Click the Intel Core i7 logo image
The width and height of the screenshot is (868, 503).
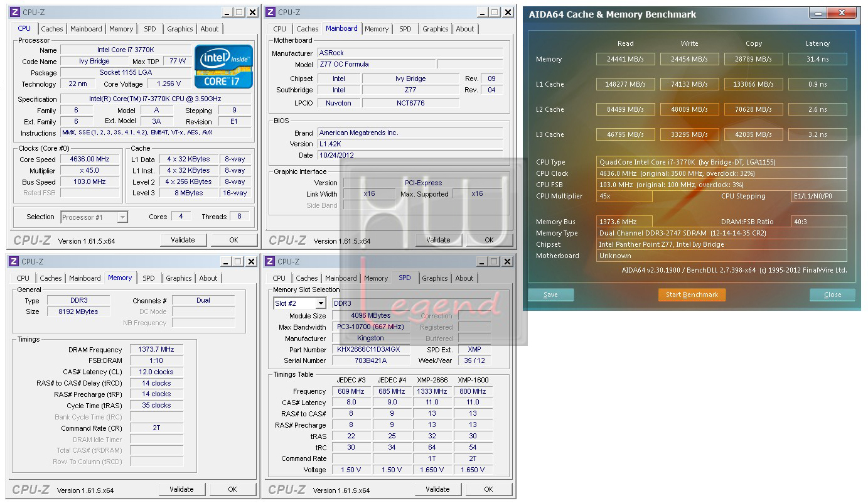click(224, 66)
